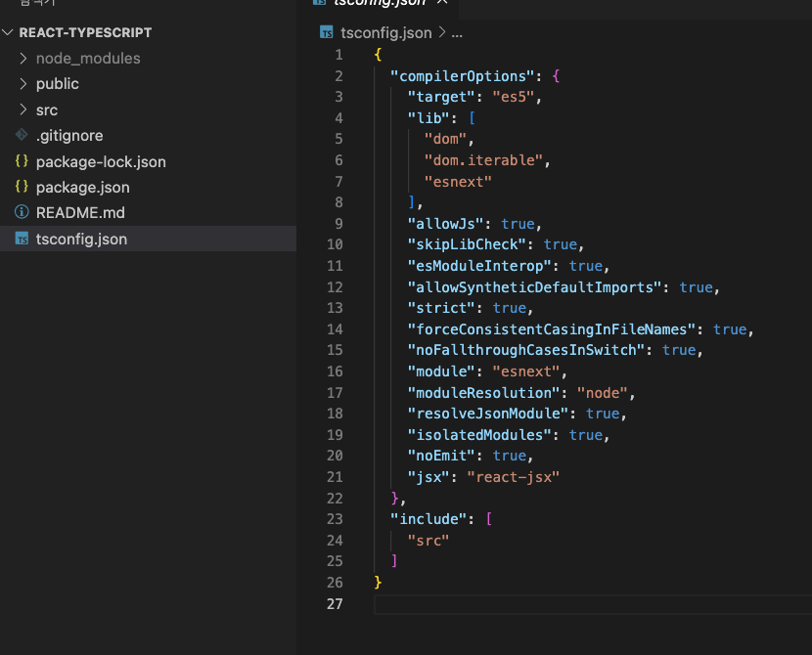Viewport: 812px width, 655px height.
Task: Click the closing yellow brace on line 26
Action: tap(378, 583)
